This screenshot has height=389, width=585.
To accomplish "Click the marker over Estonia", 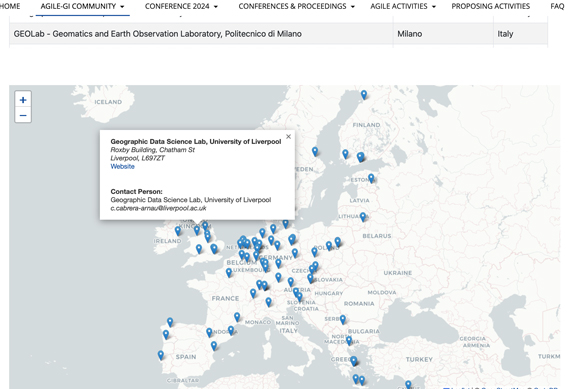I will (371, 178).
